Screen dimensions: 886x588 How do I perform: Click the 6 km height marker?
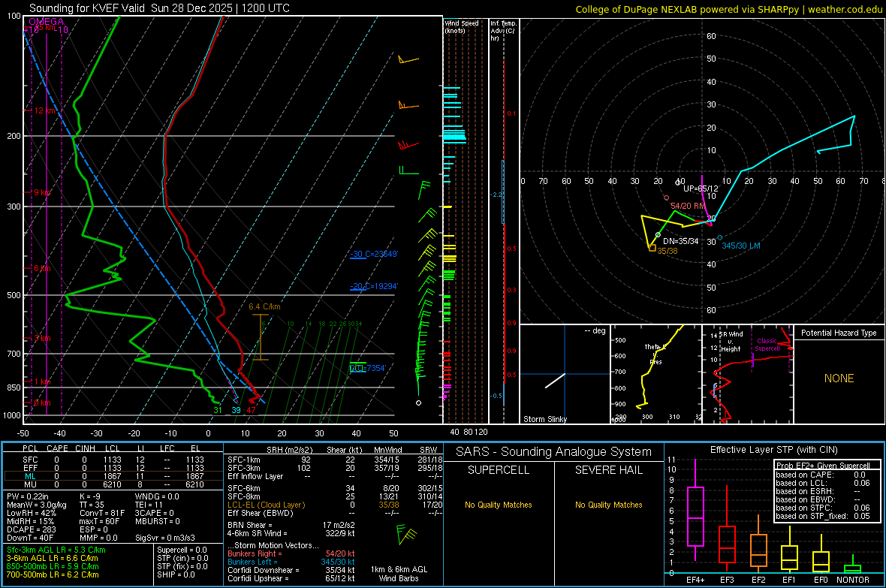click(42, 268)
